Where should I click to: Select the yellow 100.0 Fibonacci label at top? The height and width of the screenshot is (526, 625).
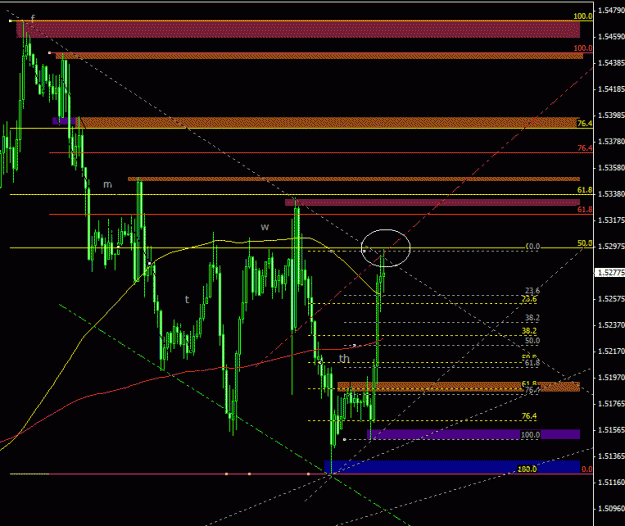point(583,16)
